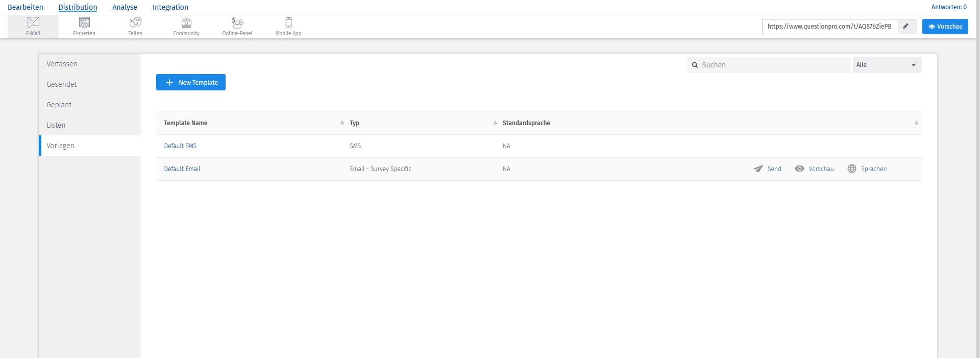This screenshot has width=980, height=358.
Task: Open the Default SMS template link
Action: 180,146
